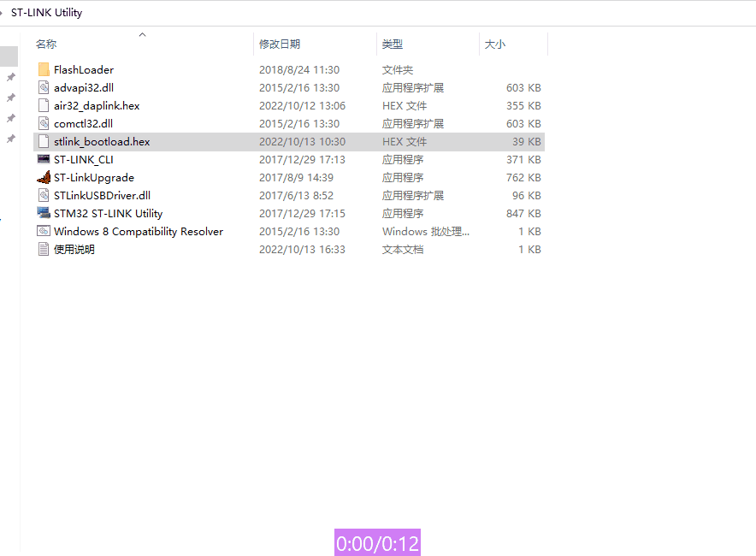Select the stlink_bootload.hex file name
Image resolution: width=756 pixels, height=556 pixels.
point(102,141)
